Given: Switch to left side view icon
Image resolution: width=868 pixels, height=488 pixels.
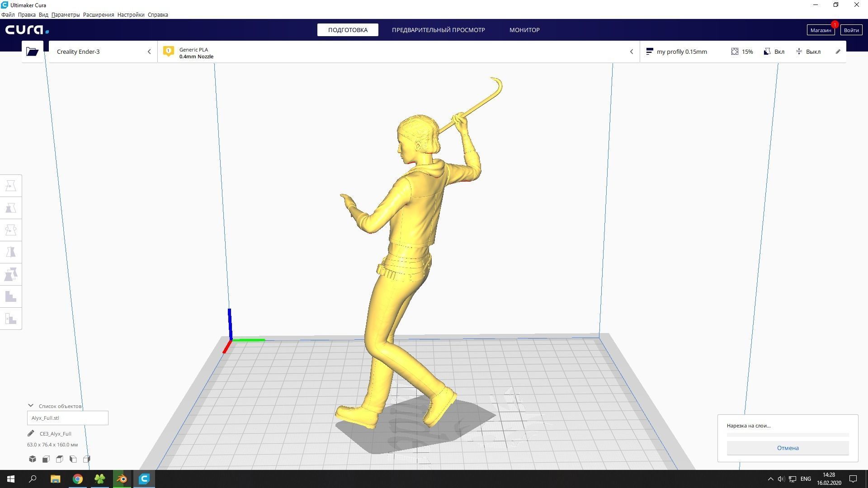Looking at the screenshot, I should coord(73,459).
